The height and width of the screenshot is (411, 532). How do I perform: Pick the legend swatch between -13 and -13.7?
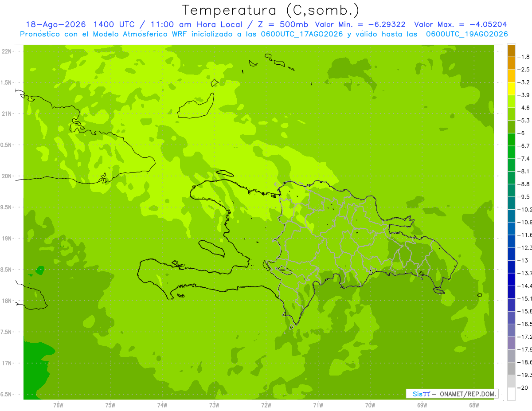coord(511,267)
